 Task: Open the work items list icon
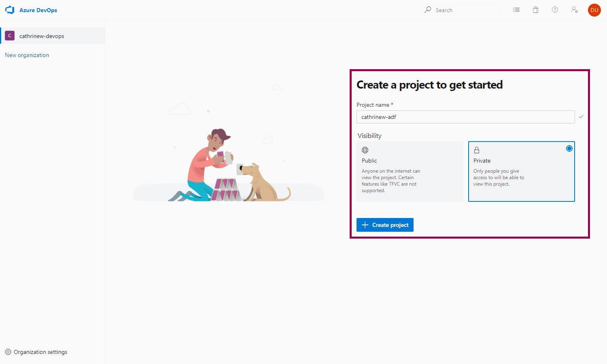516,10
